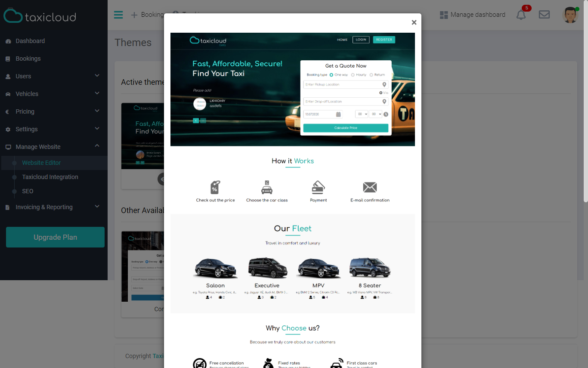
Task: Click the Upgrade Plan button
Action: 55,237
